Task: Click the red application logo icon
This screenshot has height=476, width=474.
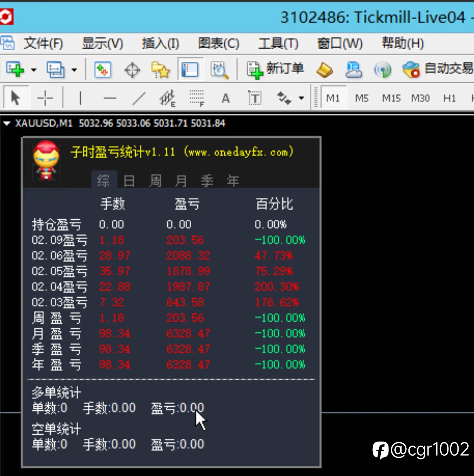Action: coord(6,17)
